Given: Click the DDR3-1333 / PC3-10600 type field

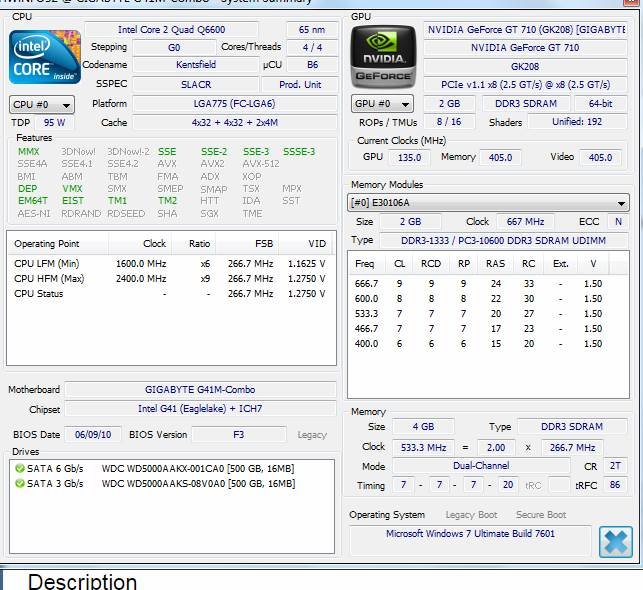Looking at the screenshot, I should tap(504, 241).
